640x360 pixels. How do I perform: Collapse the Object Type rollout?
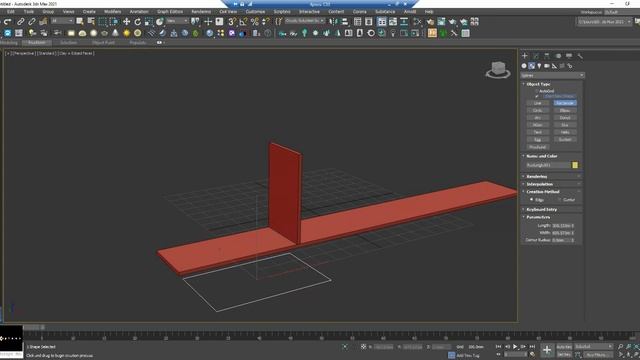click(538, 84)
